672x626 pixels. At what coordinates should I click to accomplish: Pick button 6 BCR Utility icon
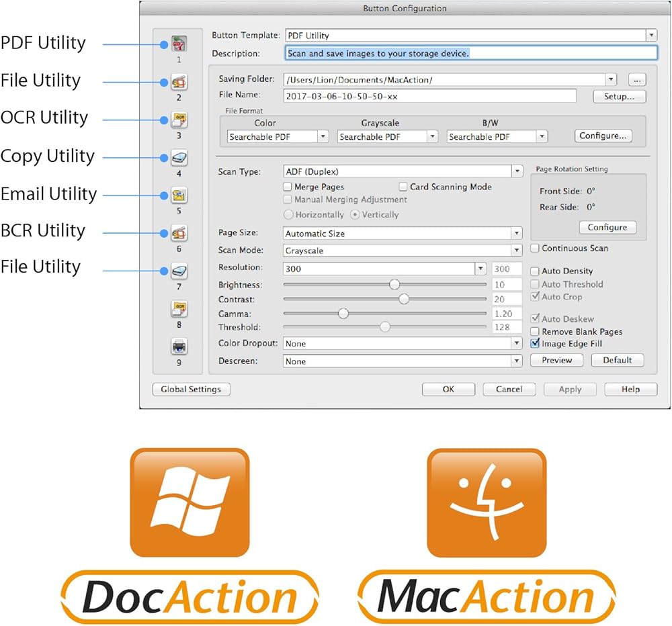pyautogui.click(x=179, y=233)
